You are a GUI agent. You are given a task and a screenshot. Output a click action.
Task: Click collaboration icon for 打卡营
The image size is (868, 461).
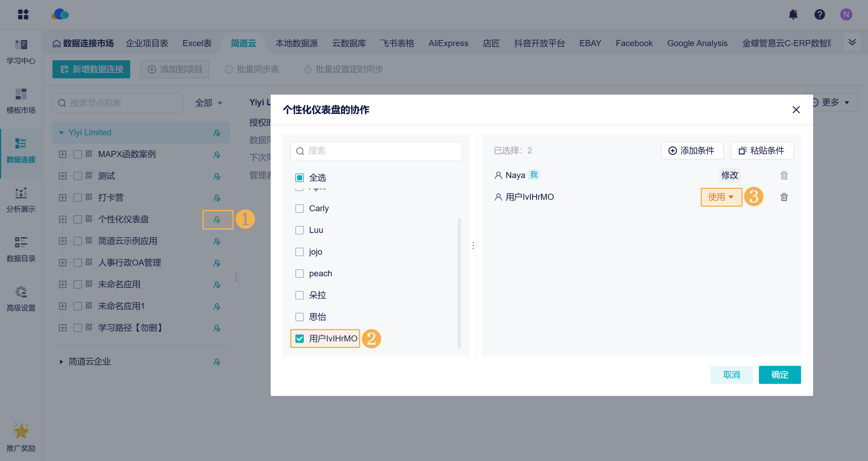pyautogui.click(x=217, y=198)
